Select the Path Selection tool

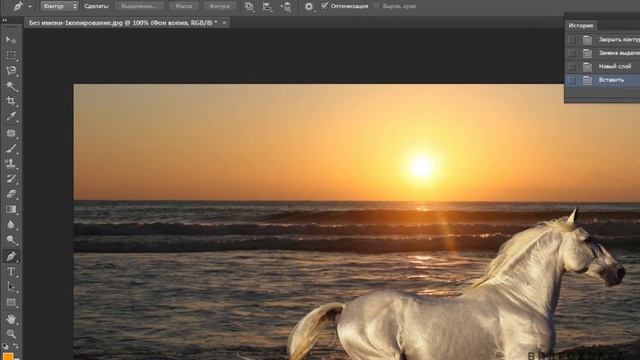[x=11, y=287]
